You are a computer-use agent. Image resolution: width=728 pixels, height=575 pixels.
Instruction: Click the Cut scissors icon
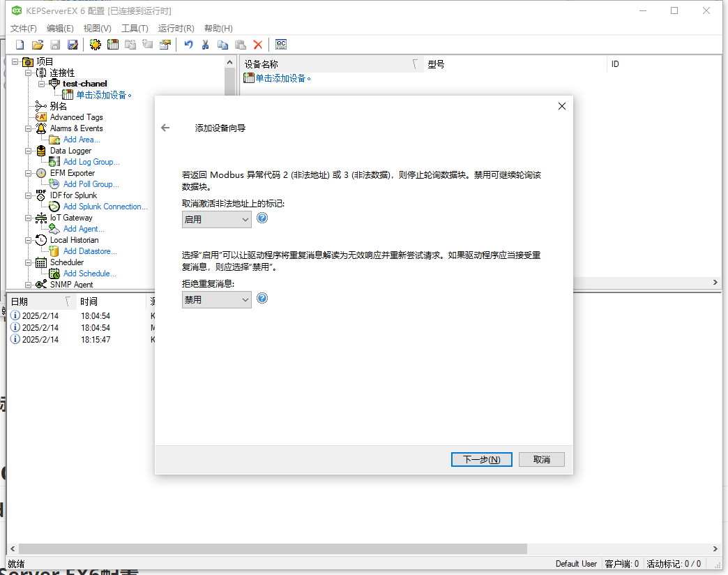click(x=205, y=45)
